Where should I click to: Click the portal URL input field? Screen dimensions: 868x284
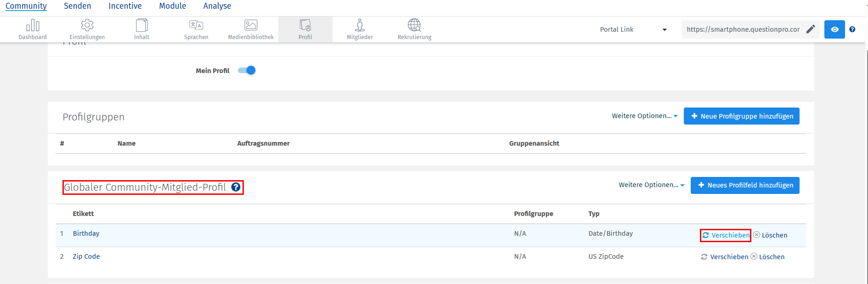(743, 29)
